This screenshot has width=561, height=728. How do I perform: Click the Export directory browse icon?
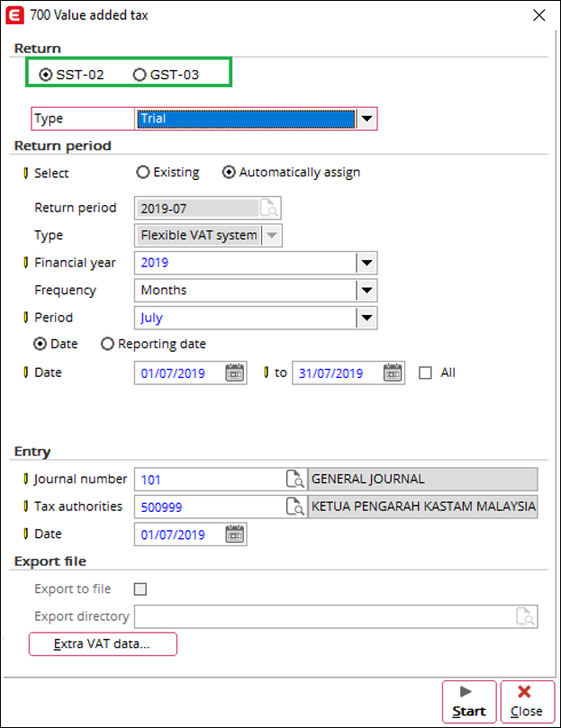tap(526, 616)
